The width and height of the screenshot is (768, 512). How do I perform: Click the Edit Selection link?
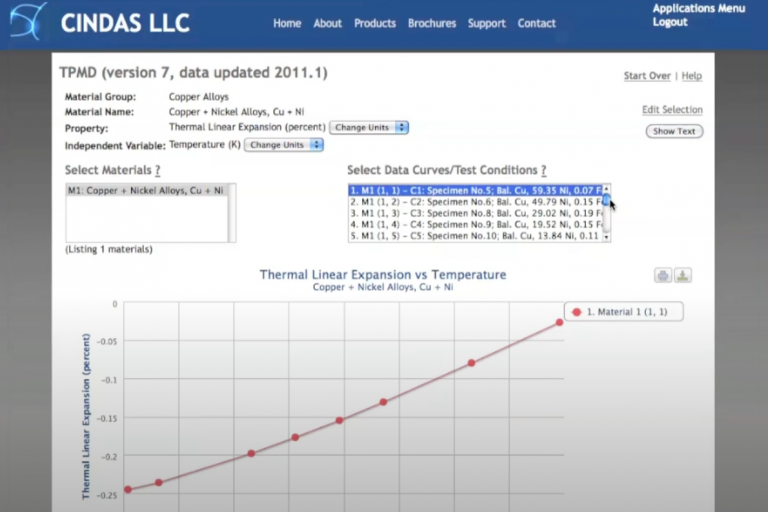[x=672, y=110]
